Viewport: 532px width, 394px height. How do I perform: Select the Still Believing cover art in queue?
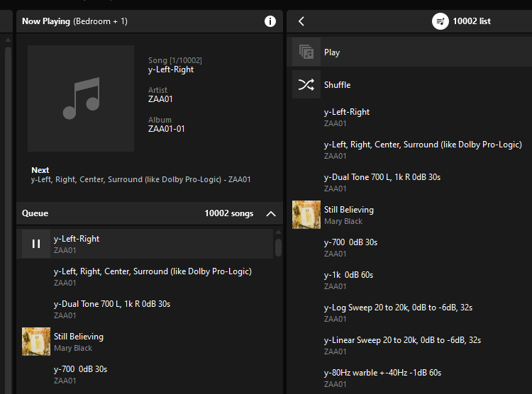pos(36,342)
